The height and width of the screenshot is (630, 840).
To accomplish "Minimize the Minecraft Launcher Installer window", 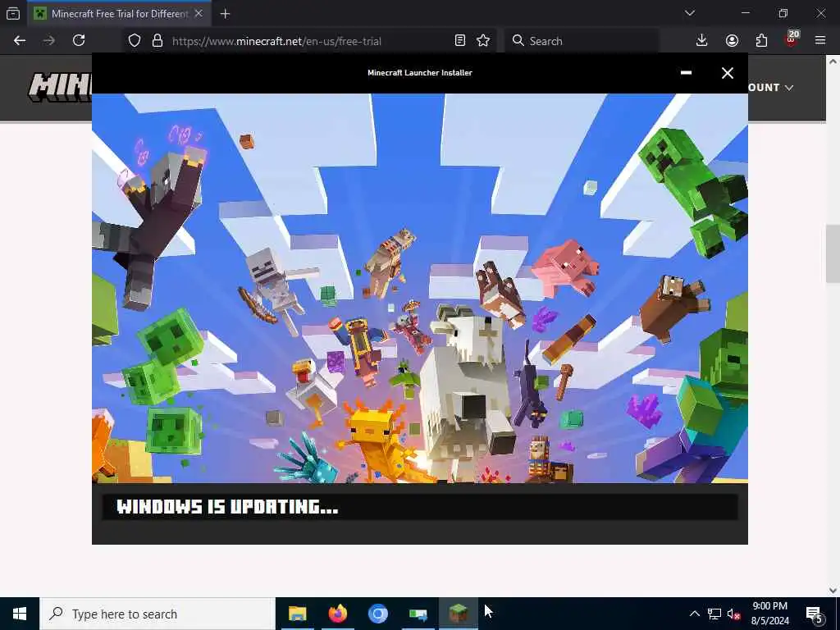I will tap(686, 73).
